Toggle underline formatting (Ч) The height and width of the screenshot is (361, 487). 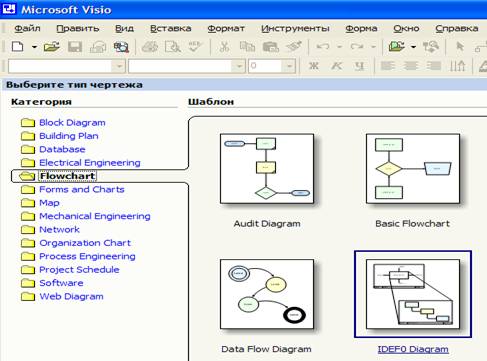click(x=359, y=66)
